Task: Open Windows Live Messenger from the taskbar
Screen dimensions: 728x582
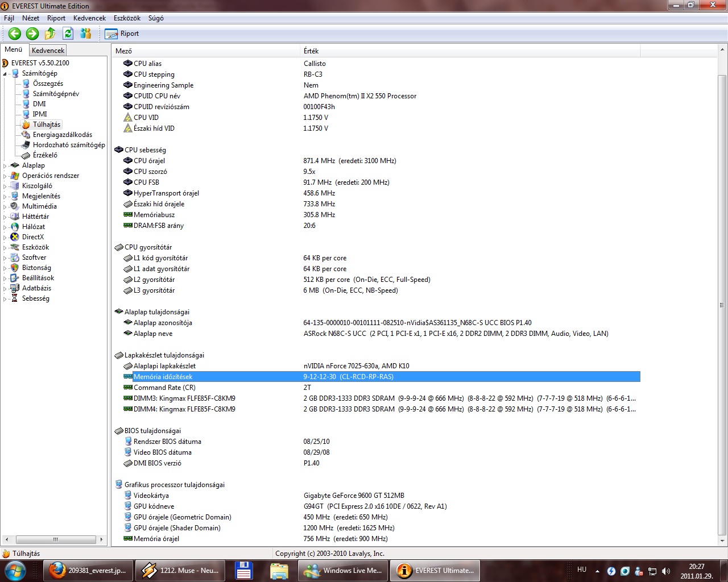Action: (343, 571)
